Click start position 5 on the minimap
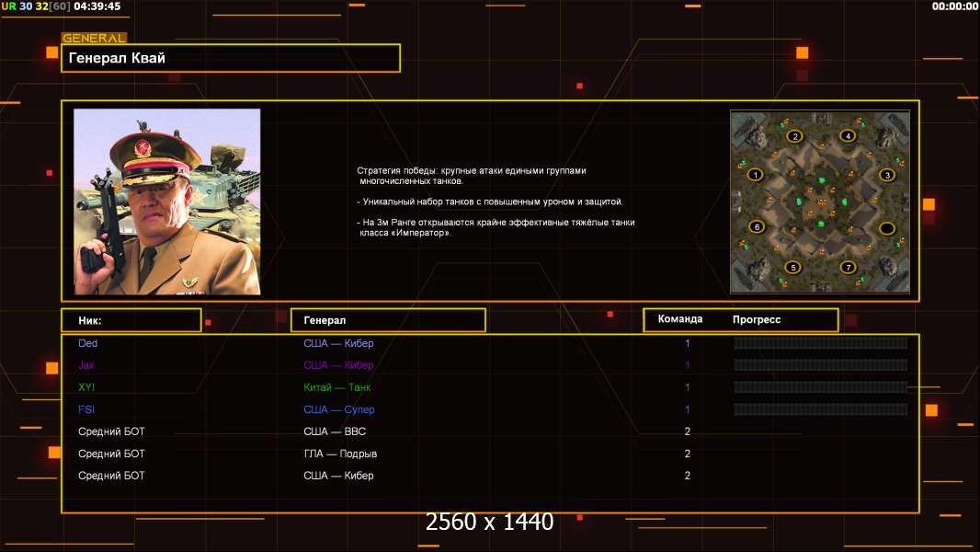 tap(794, 268)
